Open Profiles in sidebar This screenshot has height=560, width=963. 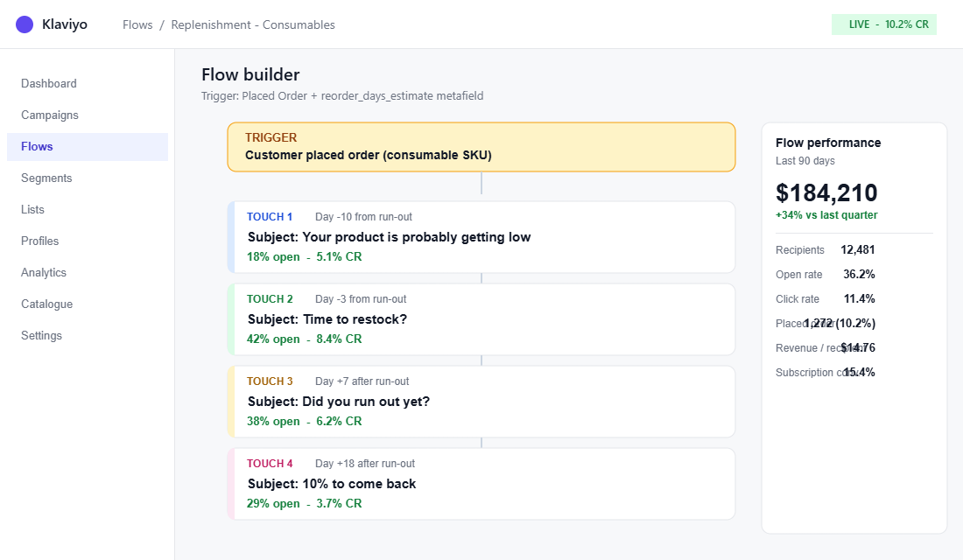tap(88, 241)
